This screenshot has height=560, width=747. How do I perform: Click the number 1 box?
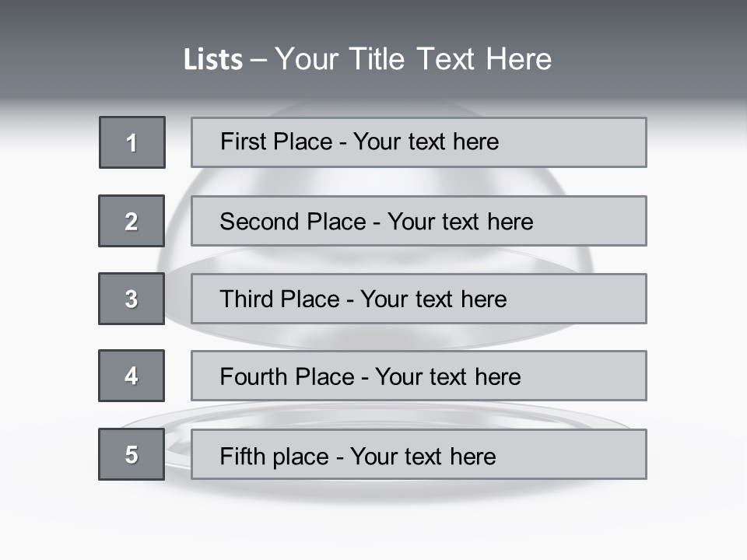132,142
